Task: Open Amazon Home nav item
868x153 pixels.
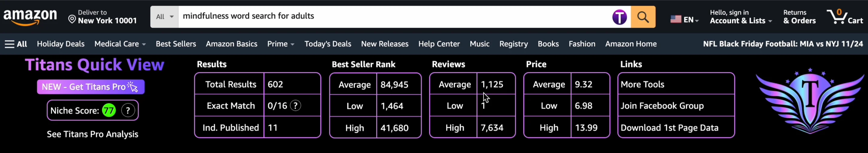Action: (631, 44)
